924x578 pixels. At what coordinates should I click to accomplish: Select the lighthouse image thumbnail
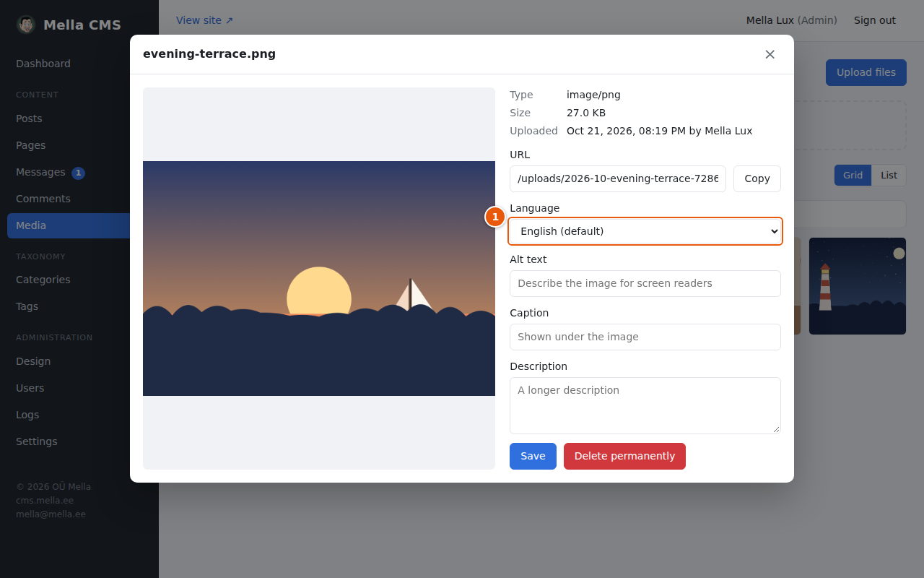click(x=858, y=286)
